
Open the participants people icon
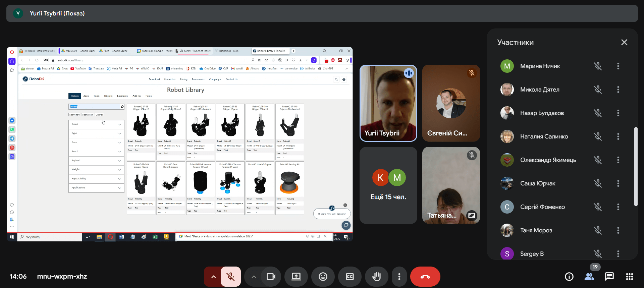(x=589, y=277)
